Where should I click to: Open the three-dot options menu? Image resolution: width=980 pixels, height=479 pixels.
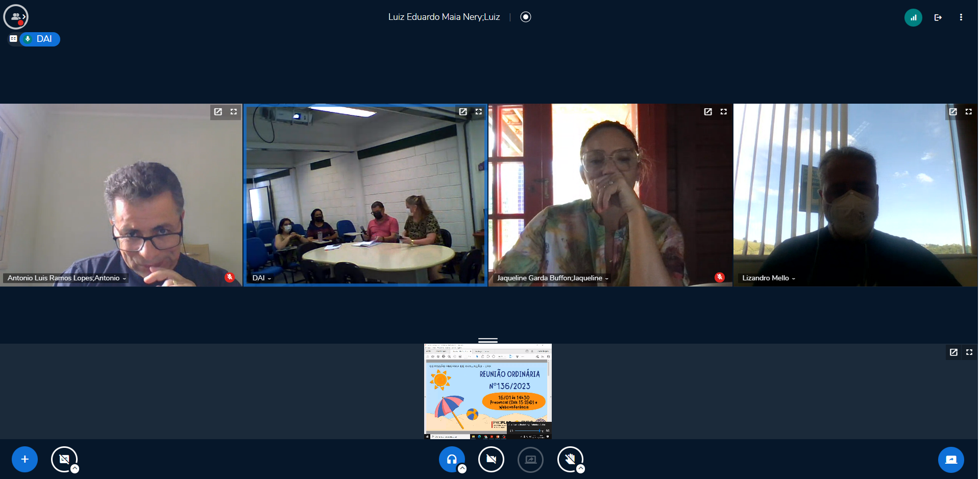tap(961, 17)
